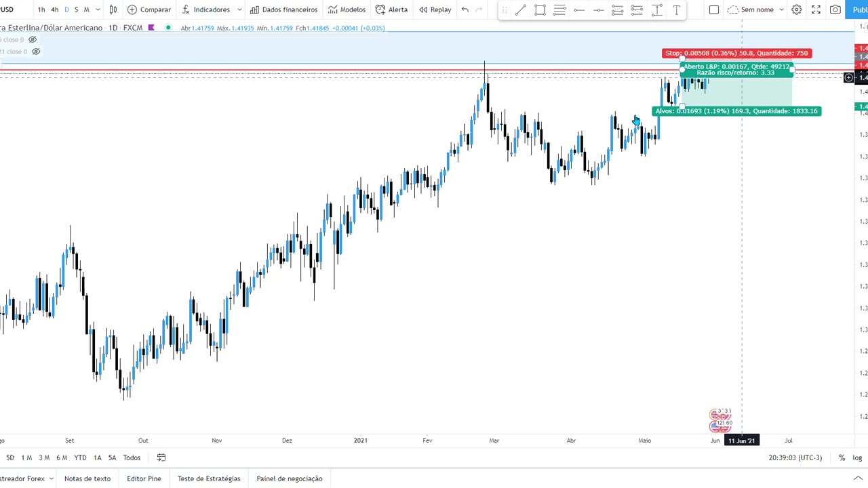Open Modelos indicator templates

[x=347, y=9]
